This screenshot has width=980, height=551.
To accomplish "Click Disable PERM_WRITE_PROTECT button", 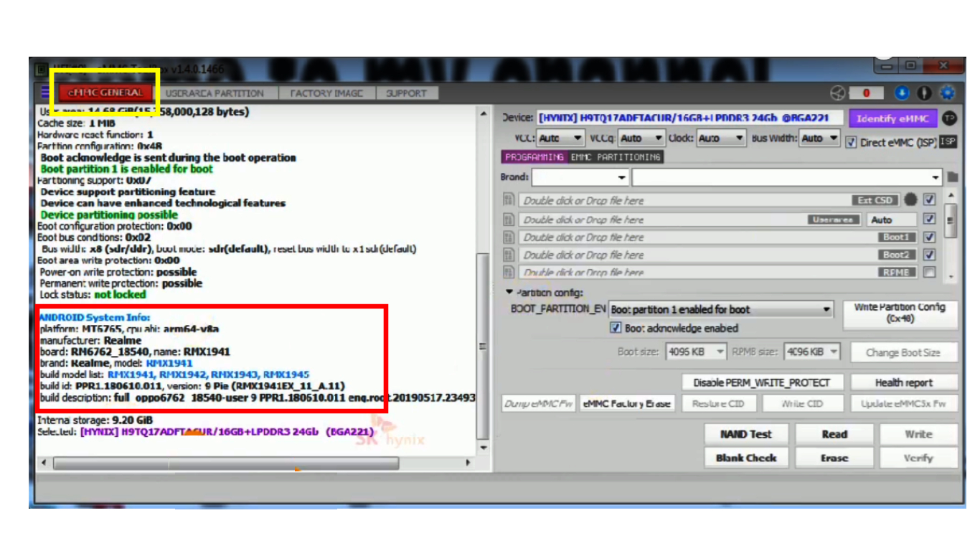I will click(761, 382).
